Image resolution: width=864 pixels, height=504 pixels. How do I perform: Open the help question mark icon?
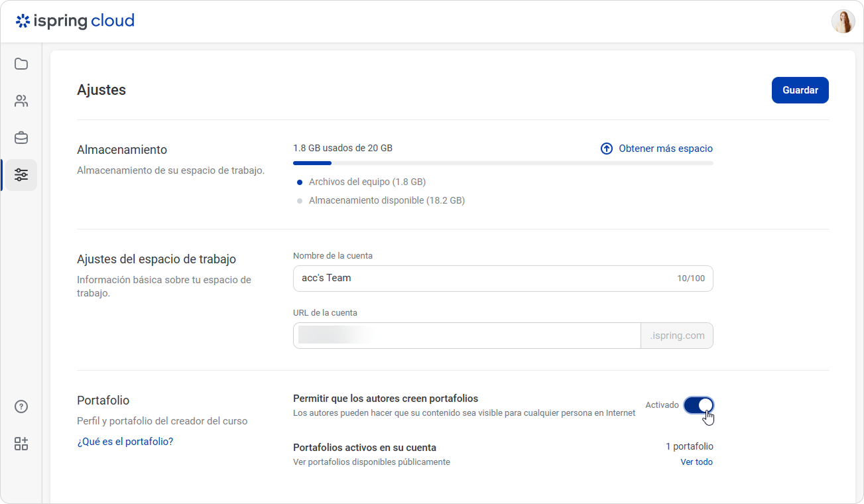pos(21,407)
